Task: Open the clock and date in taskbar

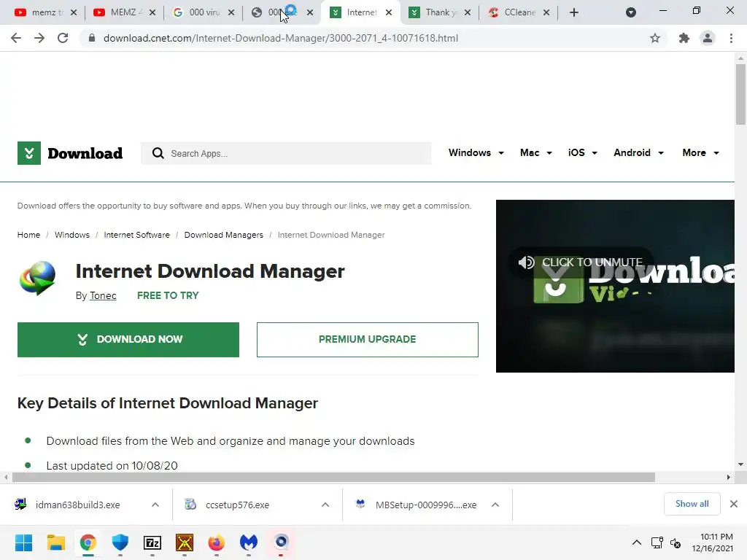Action: (712, 542)
